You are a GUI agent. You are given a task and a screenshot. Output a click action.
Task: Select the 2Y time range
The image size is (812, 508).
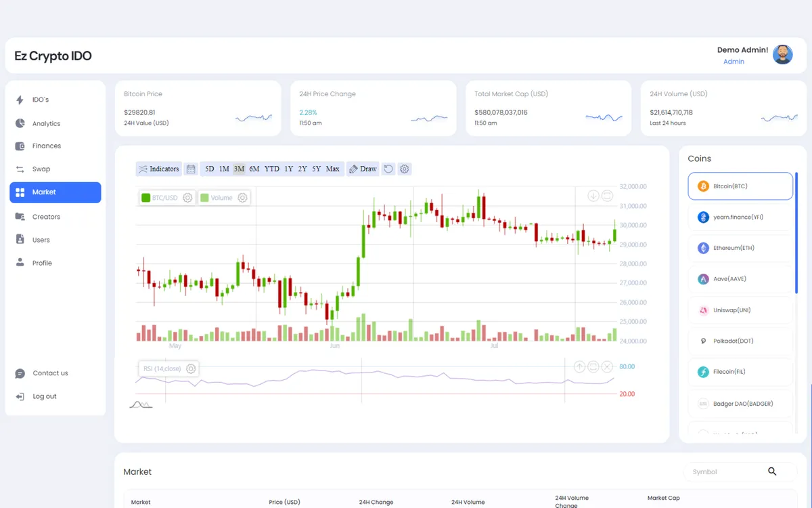click(302, 169)
